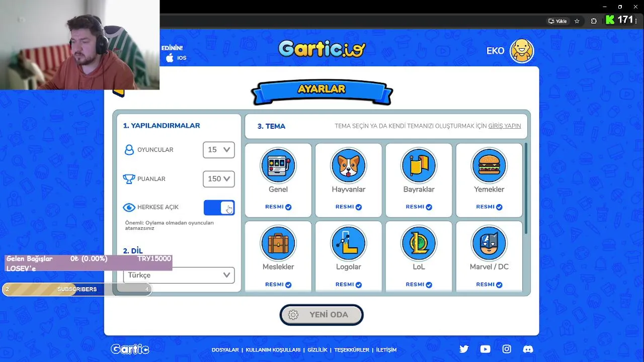Image resolution: width=644 pixels, height=362 pixels.
Task: Click the RESMI badge under Marvel / DC
Action: (489, 285)
